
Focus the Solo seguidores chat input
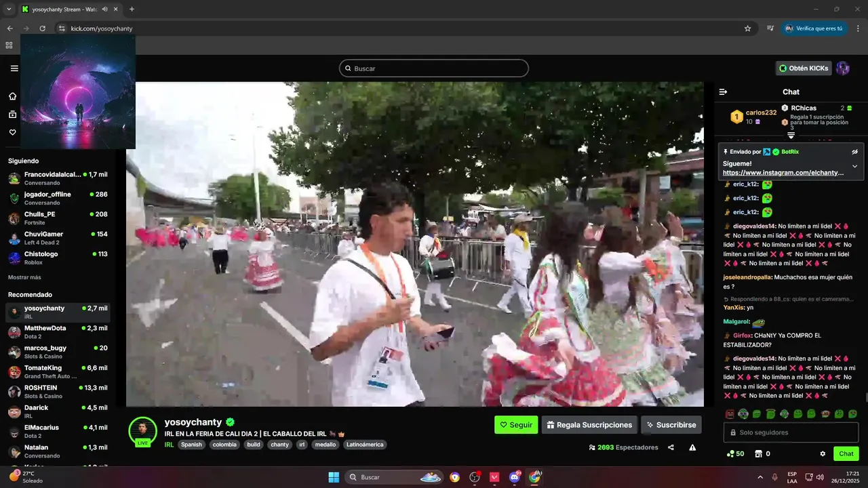click(791, 432)
